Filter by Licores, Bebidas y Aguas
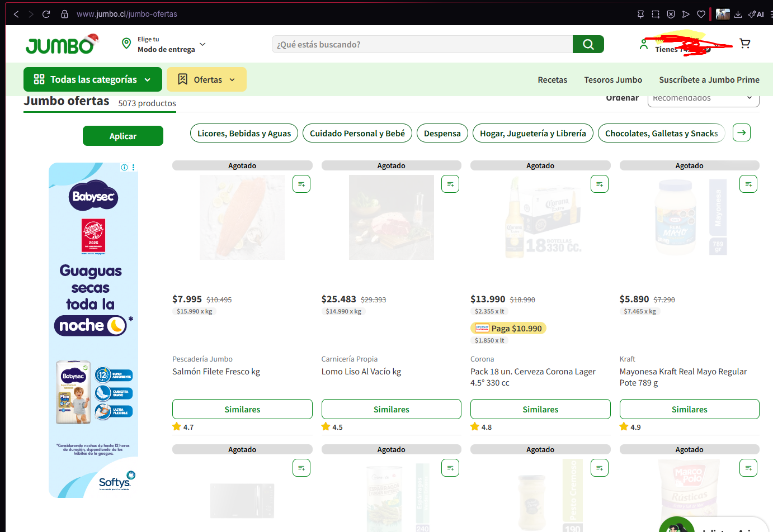 244,134
